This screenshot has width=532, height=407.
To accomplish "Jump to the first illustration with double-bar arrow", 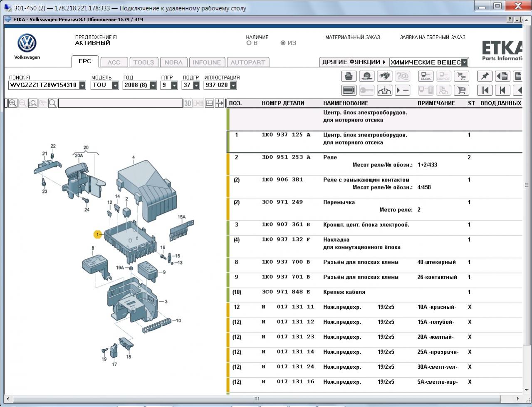I will 485,90.
